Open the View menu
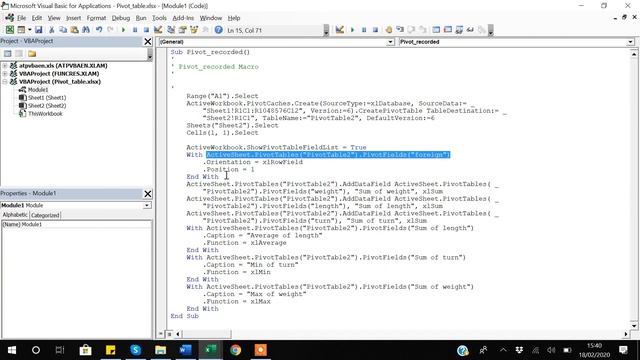640x360 pixels. tap(54, 18)
